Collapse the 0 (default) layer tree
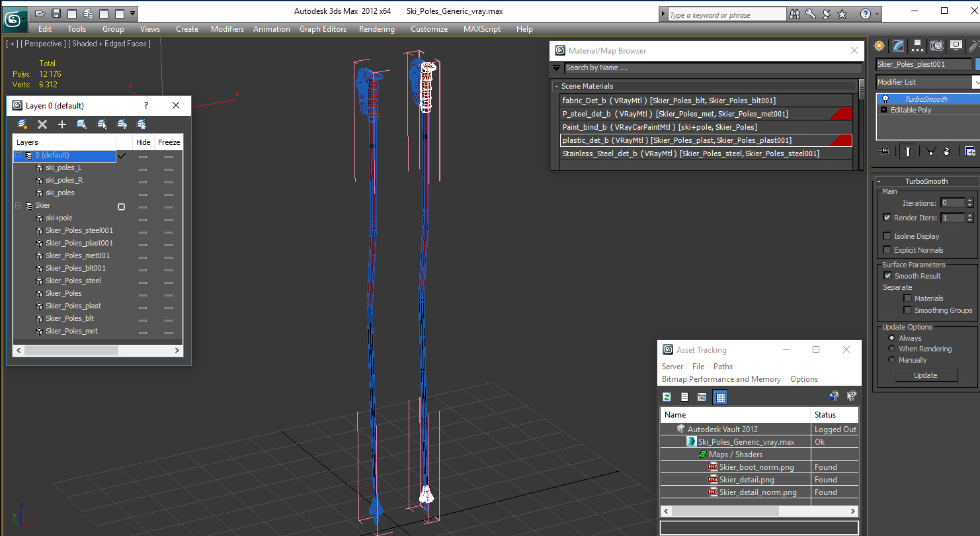The width and height of the screenshot is (980, 536). click(x=19, y=156)
